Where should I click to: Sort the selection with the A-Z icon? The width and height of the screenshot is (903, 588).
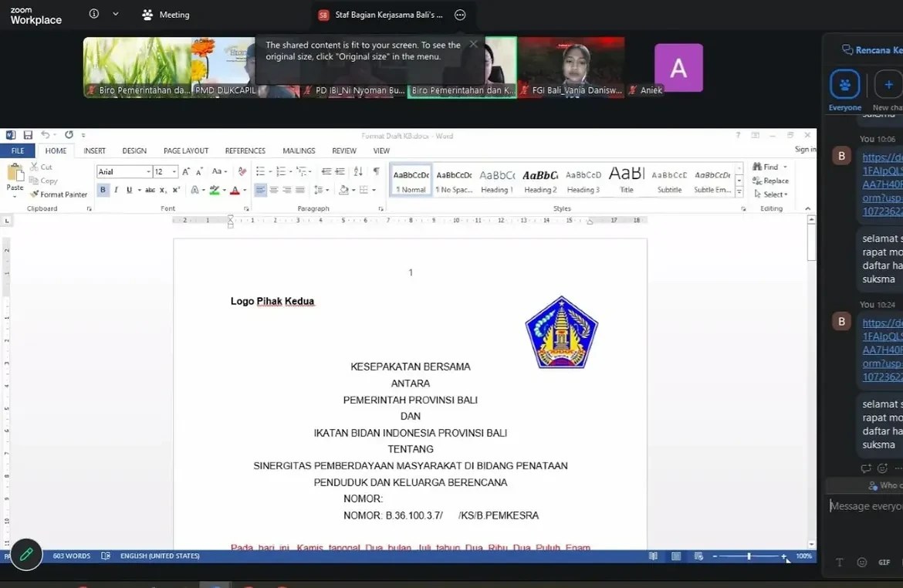click(358, 171)
